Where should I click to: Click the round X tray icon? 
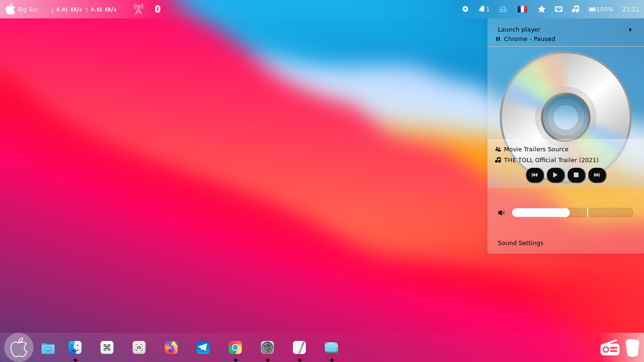(465, 9)
